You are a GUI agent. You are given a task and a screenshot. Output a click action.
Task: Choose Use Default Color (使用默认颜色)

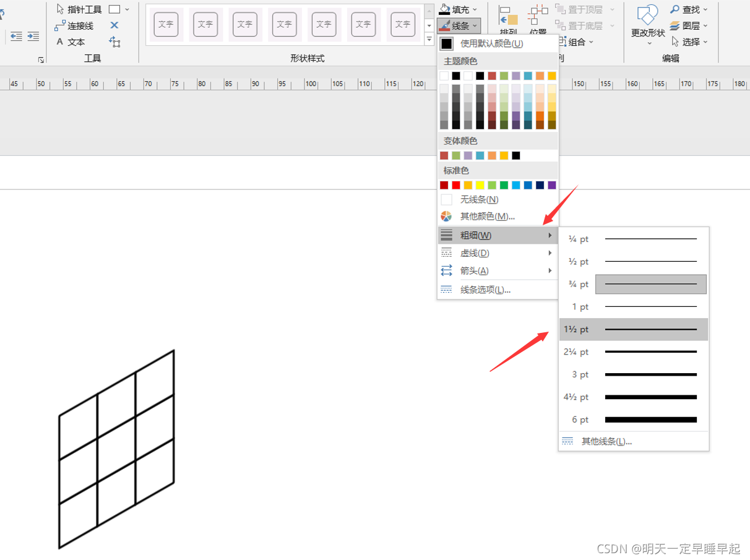498,43
